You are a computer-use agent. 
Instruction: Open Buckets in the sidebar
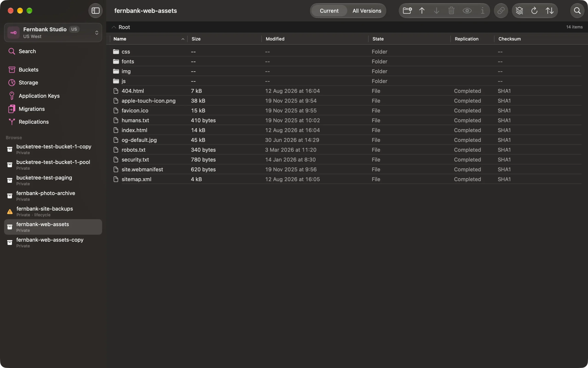(53, 70)
